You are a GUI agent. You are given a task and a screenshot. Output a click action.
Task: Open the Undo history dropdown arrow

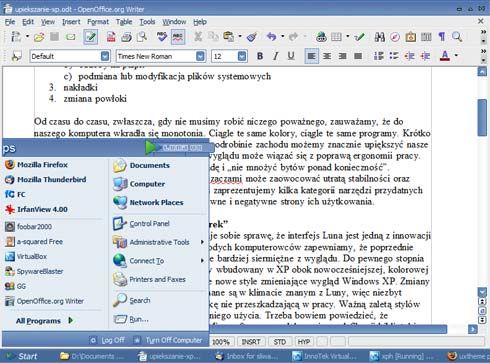pos(283,36)
